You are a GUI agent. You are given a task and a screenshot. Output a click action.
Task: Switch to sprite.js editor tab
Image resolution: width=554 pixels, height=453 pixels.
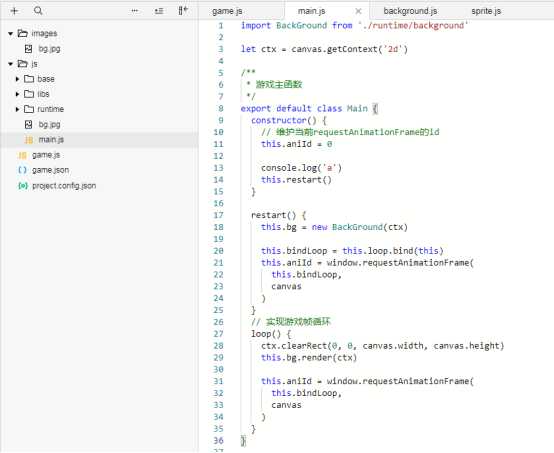[x=486, y=11]
